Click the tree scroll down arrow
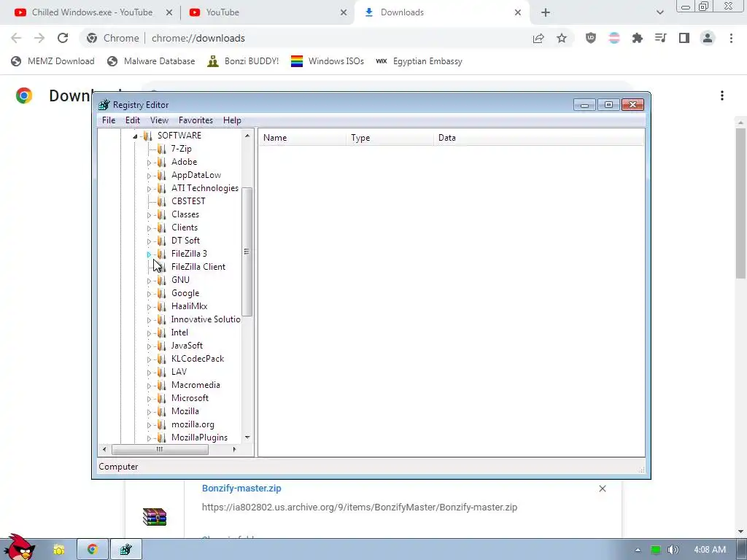Image resolution: width=747 pixels, height=560 pixels. (x=247, y=437)
